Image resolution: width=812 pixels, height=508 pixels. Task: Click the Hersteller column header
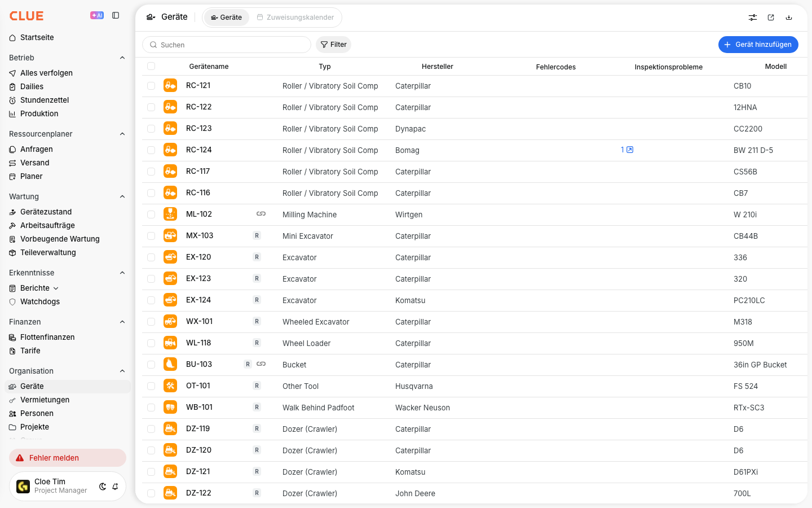pos(438,67)
